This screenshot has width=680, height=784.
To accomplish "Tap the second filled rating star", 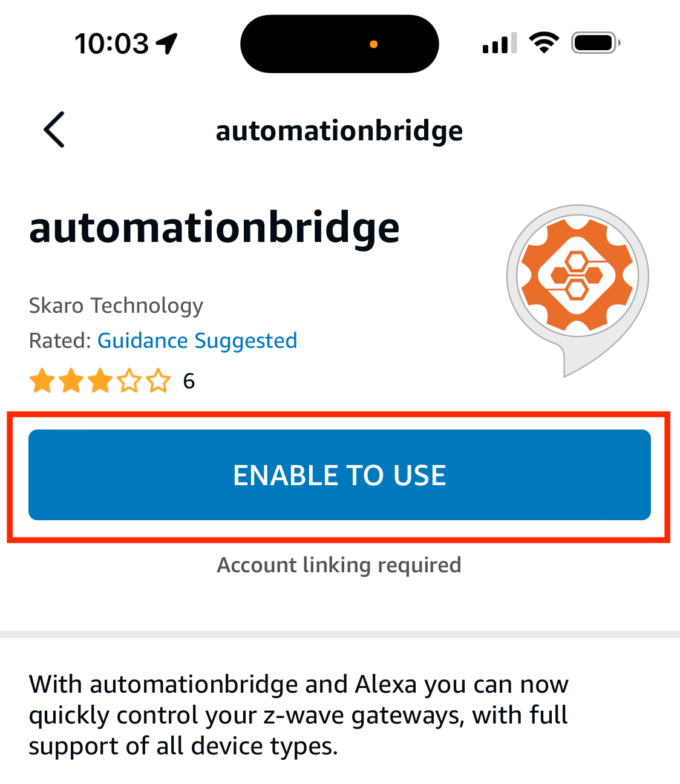I will [x=71, y=381].
